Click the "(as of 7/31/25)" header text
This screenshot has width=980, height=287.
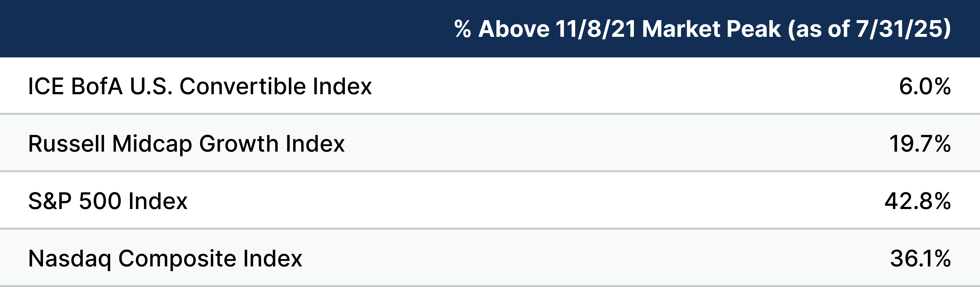(869, 29)
